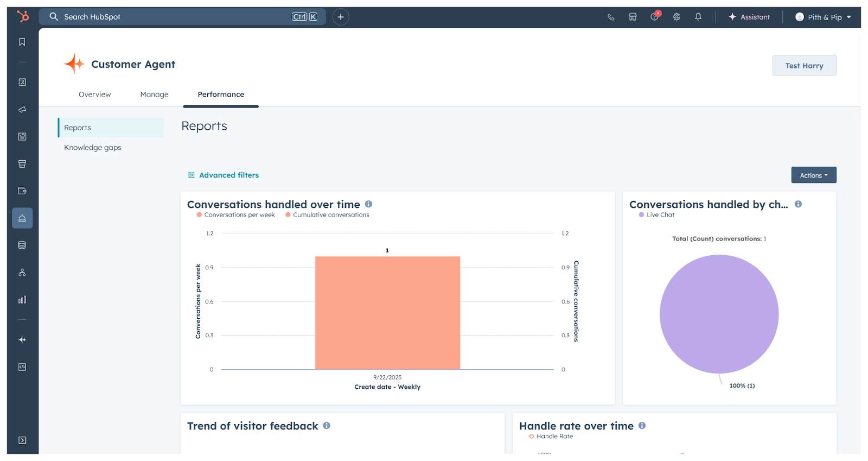Open the calling phone icon

pos(611,17)
